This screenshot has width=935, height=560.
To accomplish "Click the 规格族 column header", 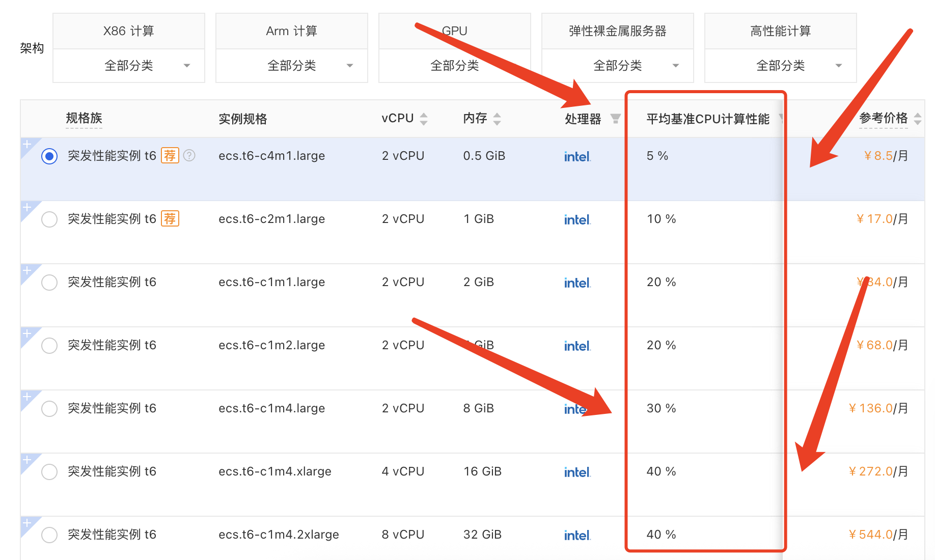I will [84, 118].
